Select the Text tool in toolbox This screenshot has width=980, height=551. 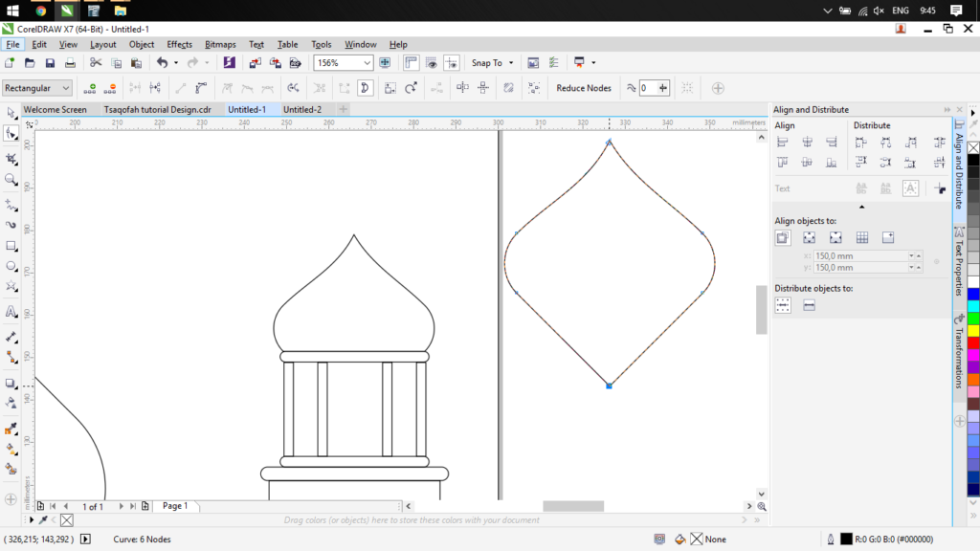[11, 312]
